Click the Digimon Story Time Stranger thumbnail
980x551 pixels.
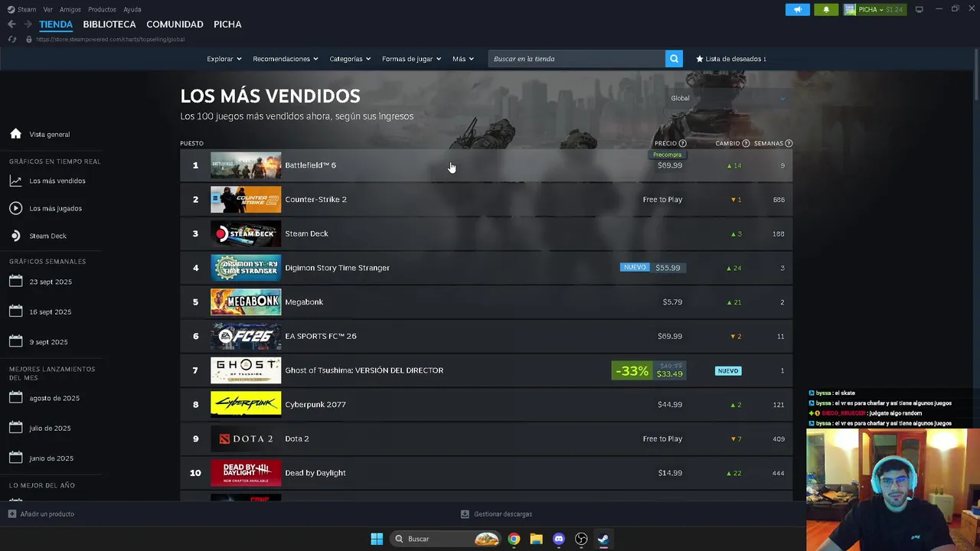[x=246, y=267]
